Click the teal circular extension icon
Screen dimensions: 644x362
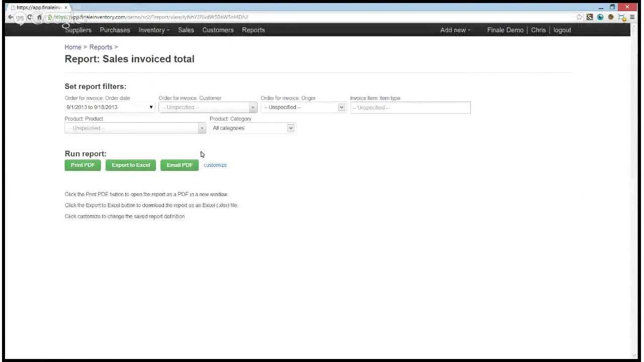[x=600, y=17]
